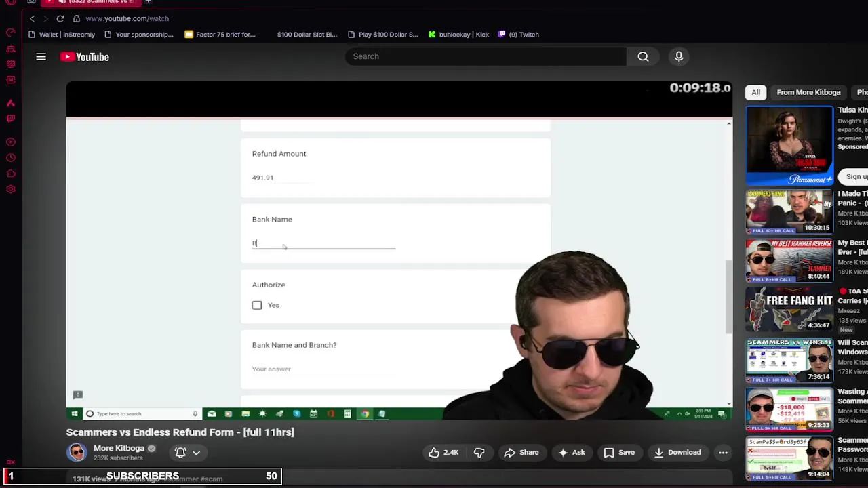
Task: Open the FREE FANG KIT video thumbnail
Action: [x=789, y=309]
